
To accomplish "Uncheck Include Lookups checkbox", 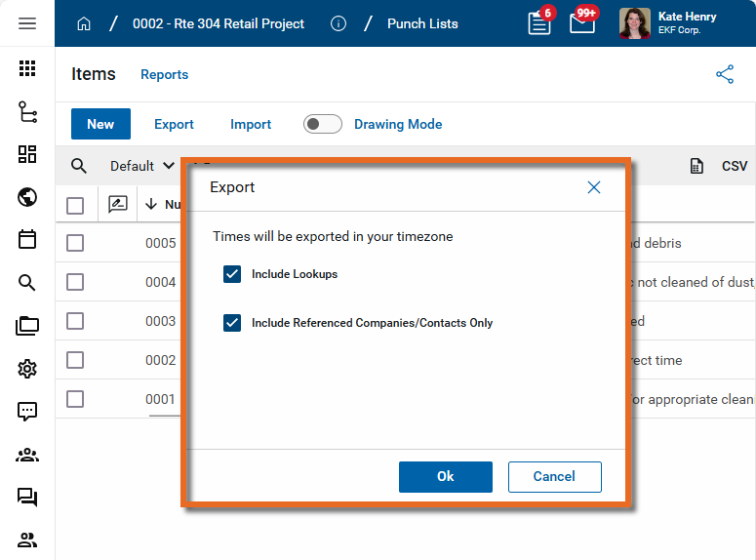I will [232, 274].
